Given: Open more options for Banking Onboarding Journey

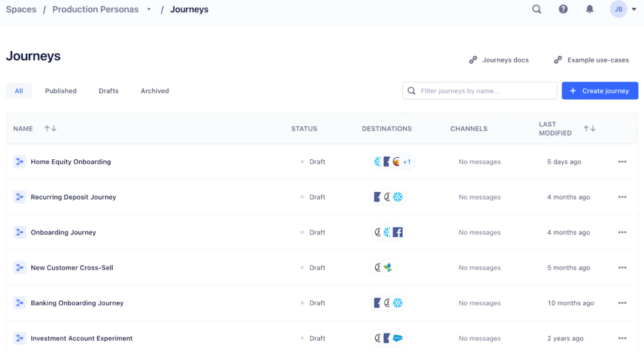Looking at the screenshot, I should [x=622, y=303].
